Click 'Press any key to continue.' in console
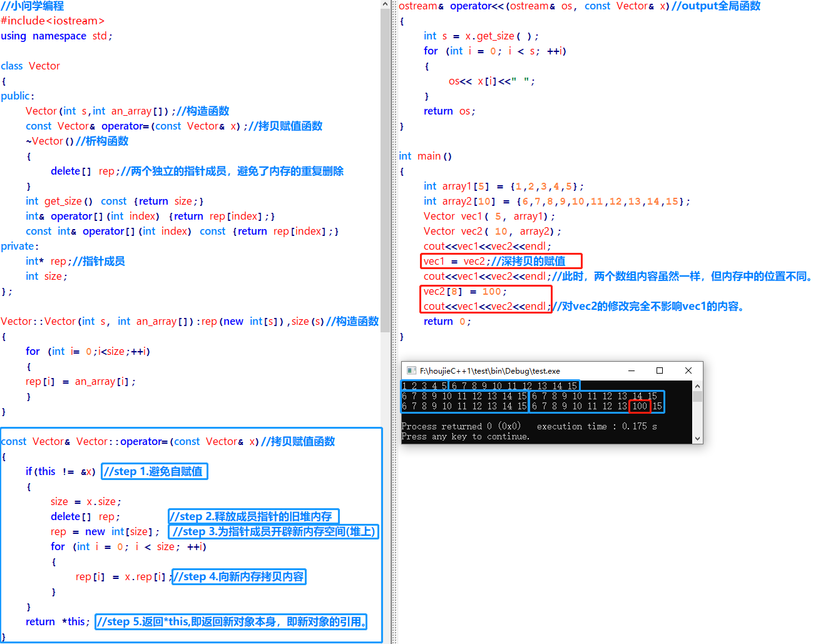 (x=466, y=436)
